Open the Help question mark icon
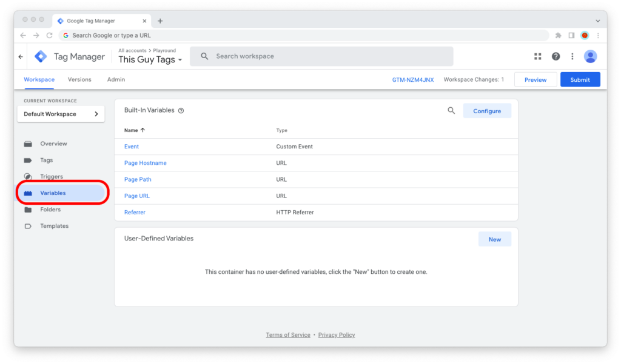This screenshot has width=621, height=364. coord(556,56)
